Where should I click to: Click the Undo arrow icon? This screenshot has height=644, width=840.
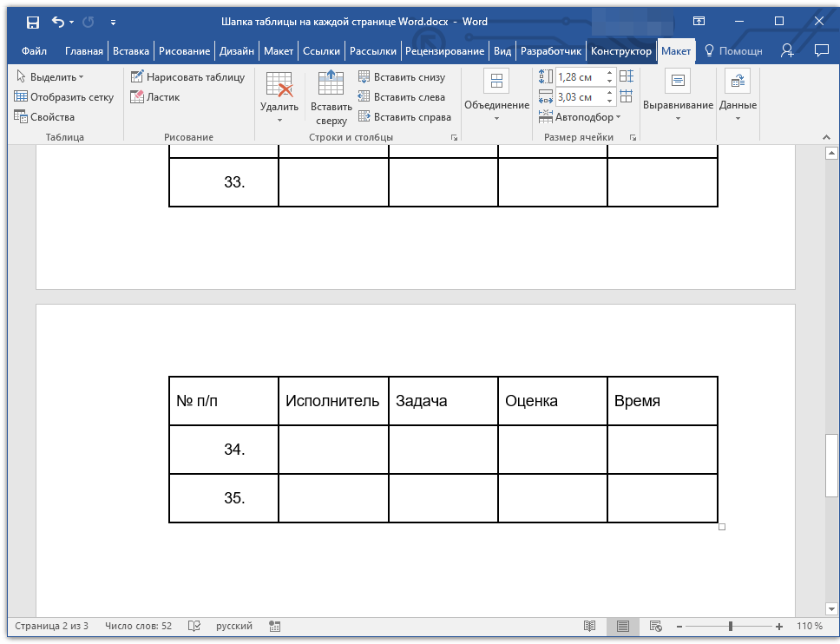pyautogui.click(x=58, y=22)
